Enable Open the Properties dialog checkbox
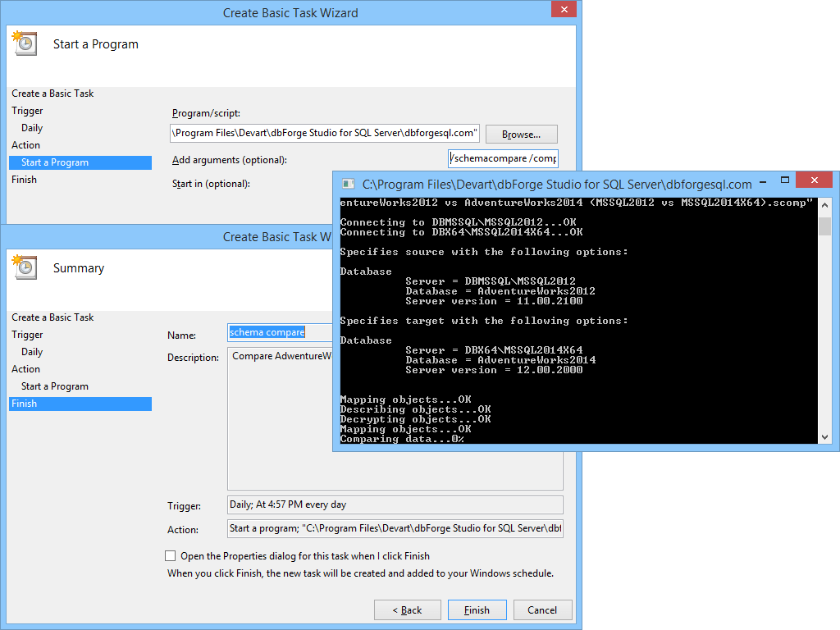This screenshot has width=840, height=630. coord(170,555)
